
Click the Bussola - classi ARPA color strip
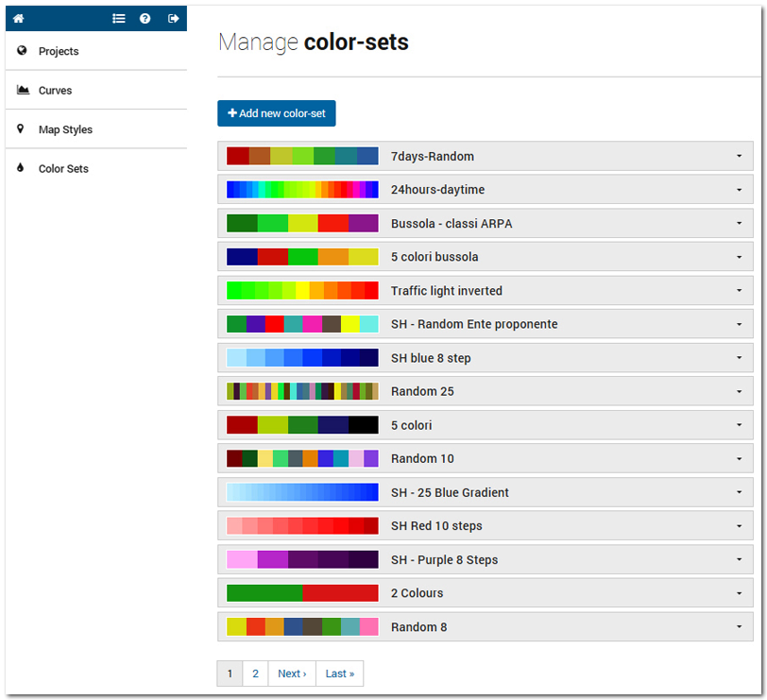point(302,223)
